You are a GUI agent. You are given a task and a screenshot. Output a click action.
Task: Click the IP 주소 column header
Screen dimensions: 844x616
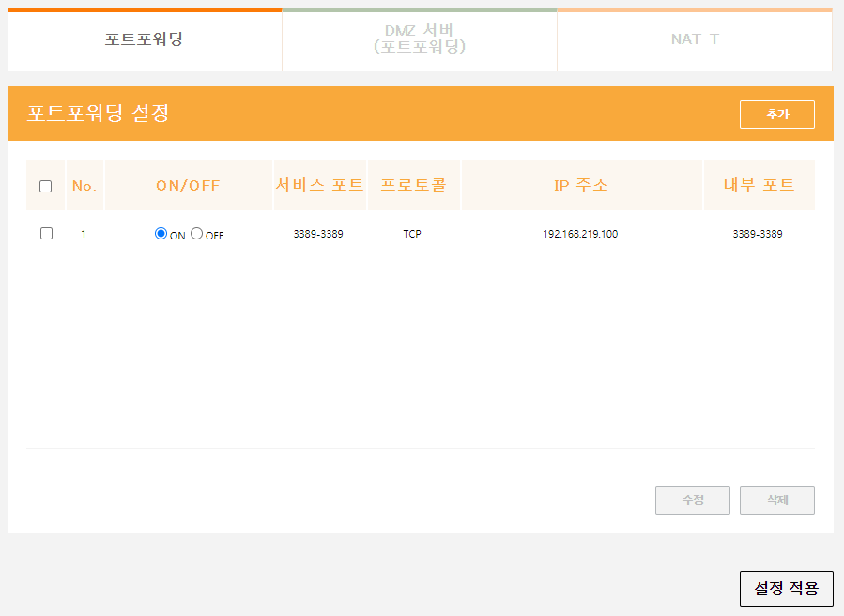(x=581, y=185)
